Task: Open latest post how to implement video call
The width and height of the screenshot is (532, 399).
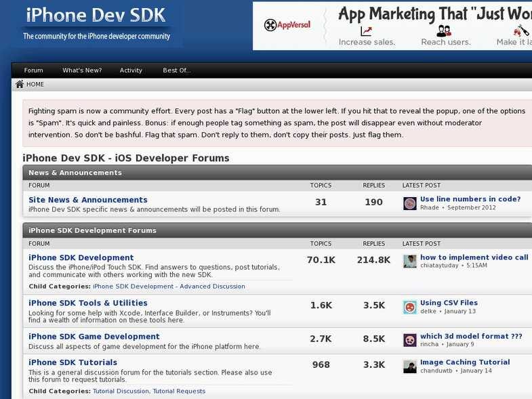Action: tap(474, 257)
